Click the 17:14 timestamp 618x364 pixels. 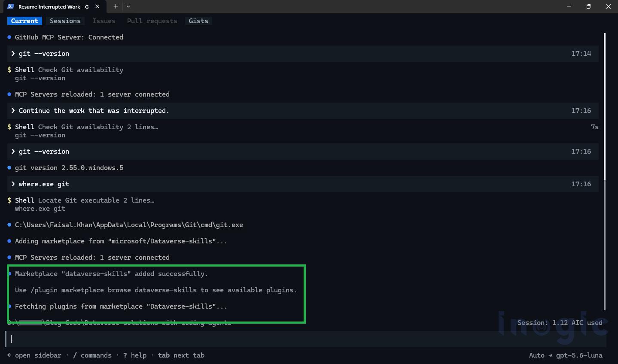pyautogui.click(x=581, y=53)
